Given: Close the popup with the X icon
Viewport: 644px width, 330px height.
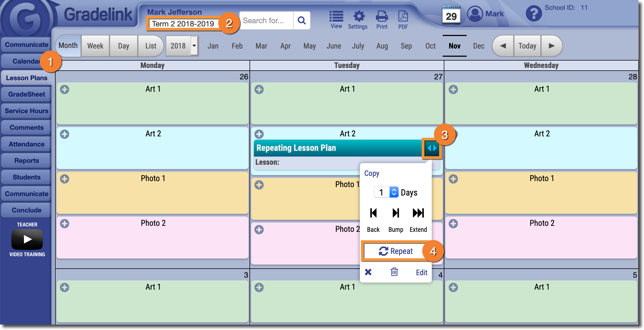Looking at the screenshot, I should 368,272.
